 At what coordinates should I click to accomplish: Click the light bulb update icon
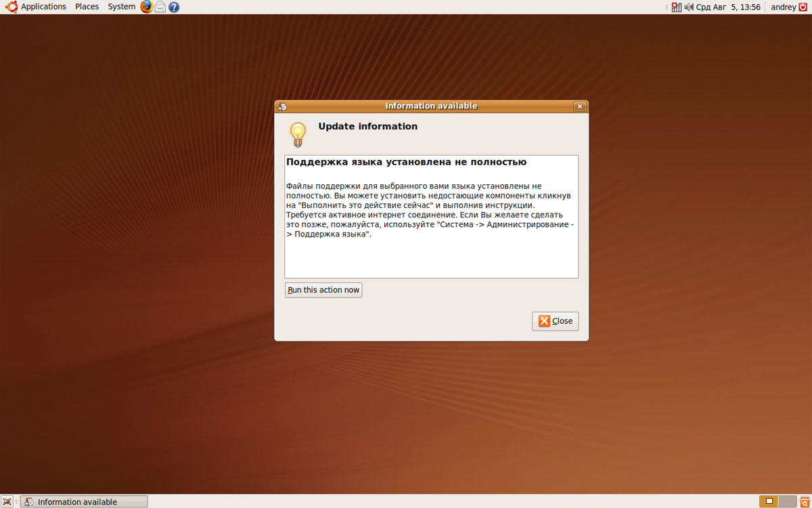298,135
